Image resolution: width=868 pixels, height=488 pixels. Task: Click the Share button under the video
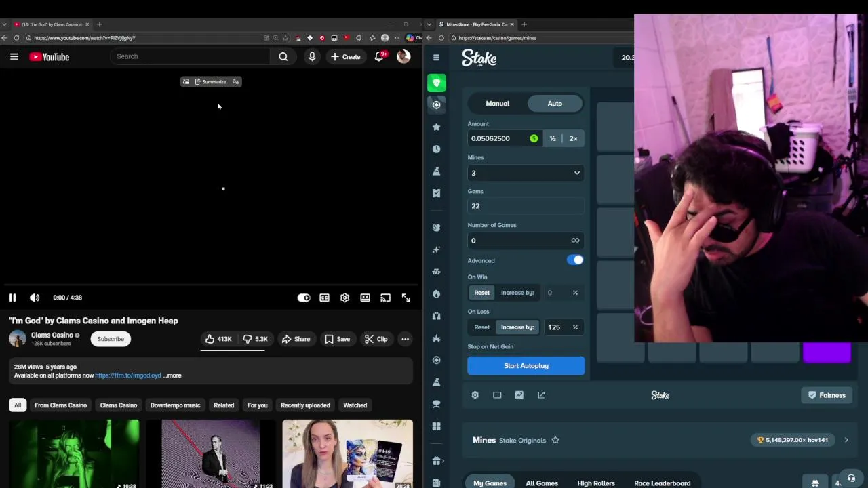click(x=296, y=339)
